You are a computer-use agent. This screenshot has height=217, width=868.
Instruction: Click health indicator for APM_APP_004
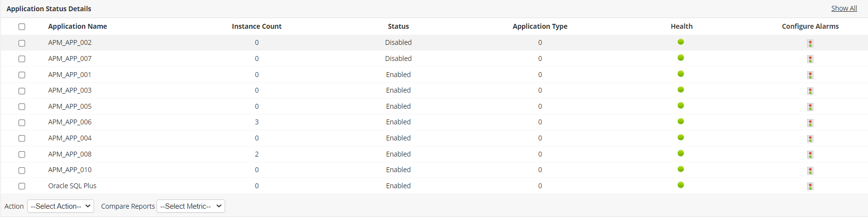pyautogui.click(x=681, y=138)
